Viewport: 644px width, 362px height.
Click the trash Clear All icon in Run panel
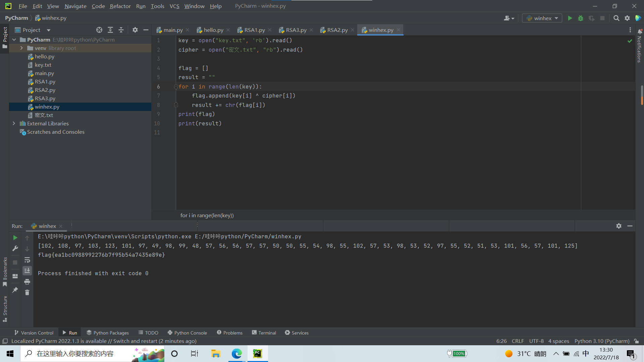27,293
